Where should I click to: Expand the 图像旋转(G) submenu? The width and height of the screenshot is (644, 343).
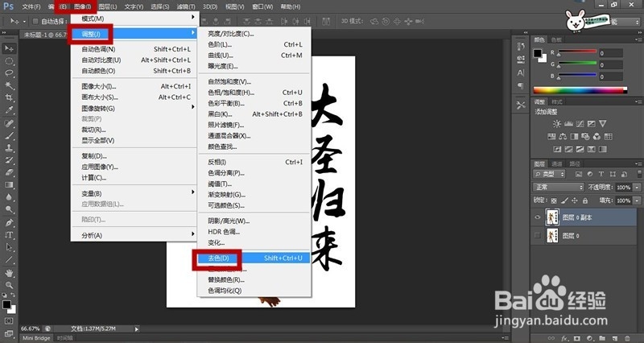click(x=134, y=108)
